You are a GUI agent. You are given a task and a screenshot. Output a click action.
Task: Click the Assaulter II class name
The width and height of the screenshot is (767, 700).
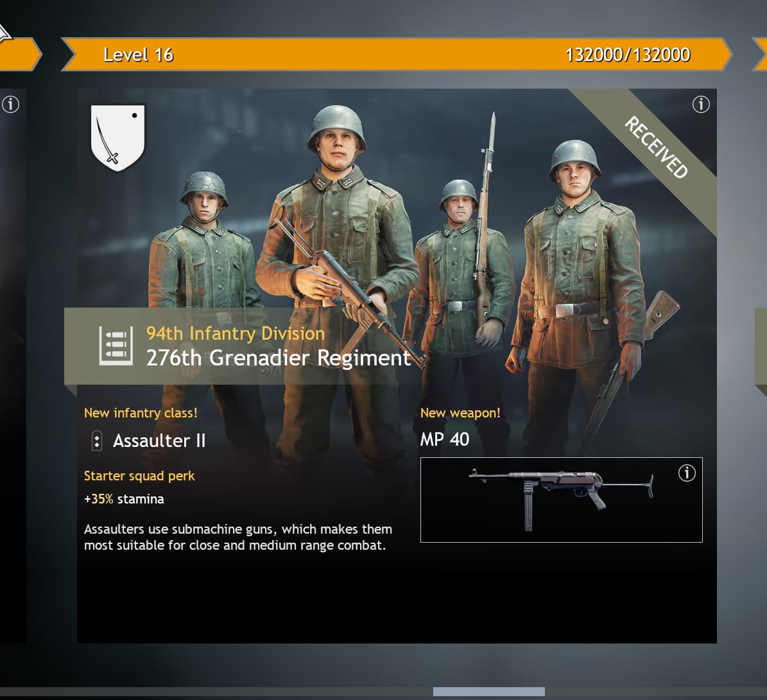[x=159, y=441]
